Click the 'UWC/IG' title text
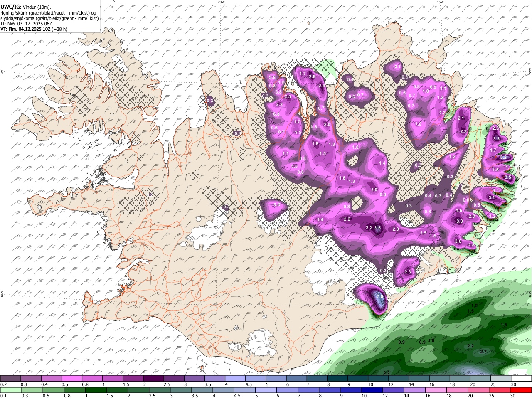 click(10, 7)
